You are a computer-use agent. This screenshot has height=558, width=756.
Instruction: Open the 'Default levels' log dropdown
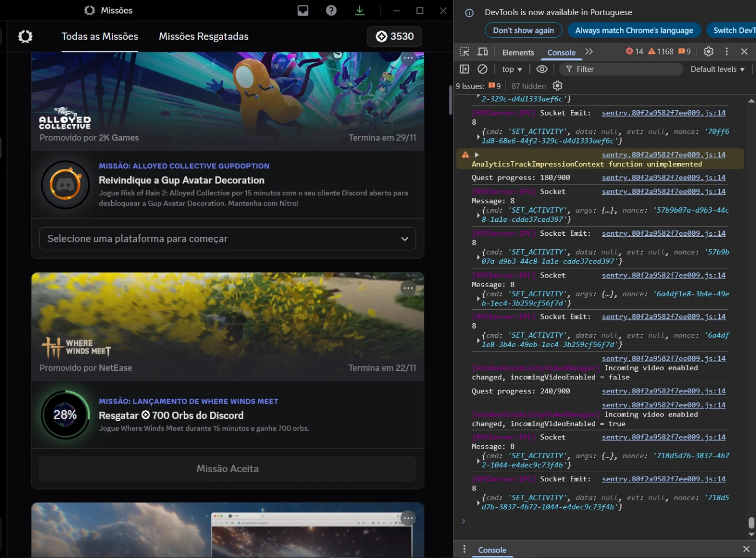pos(717,69)
